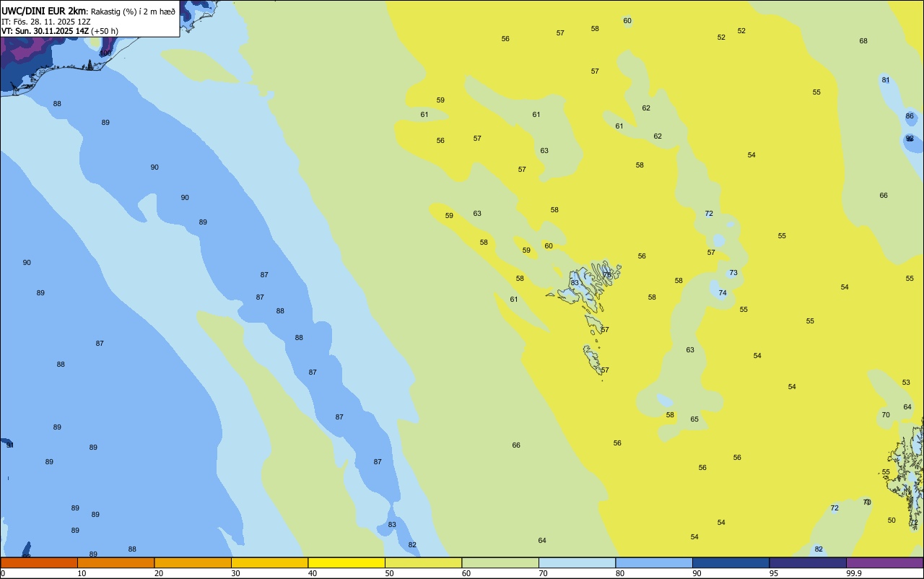The height and width of the screenshot is (579, 924).
Task: Click the humidity value "86" on the map
Action: pyautogui.click(x=910, y=116)
